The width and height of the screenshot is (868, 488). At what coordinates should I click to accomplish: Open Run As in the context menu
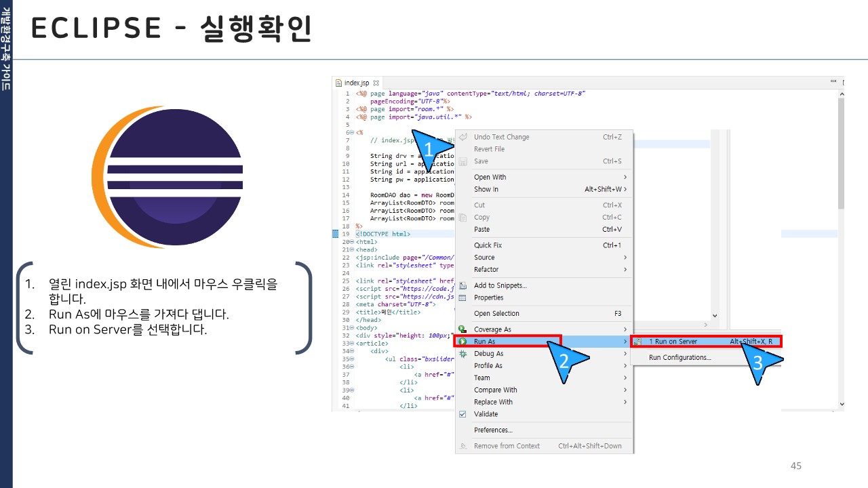click(543, 342)
